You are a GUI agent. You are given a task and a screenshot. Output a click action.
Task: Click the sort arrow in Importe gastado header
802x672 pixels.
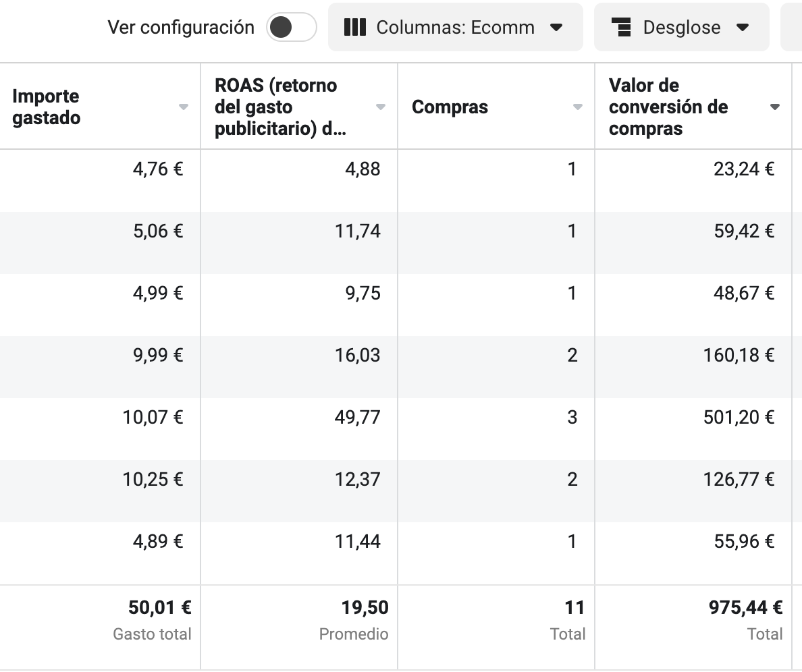point(183,107)
